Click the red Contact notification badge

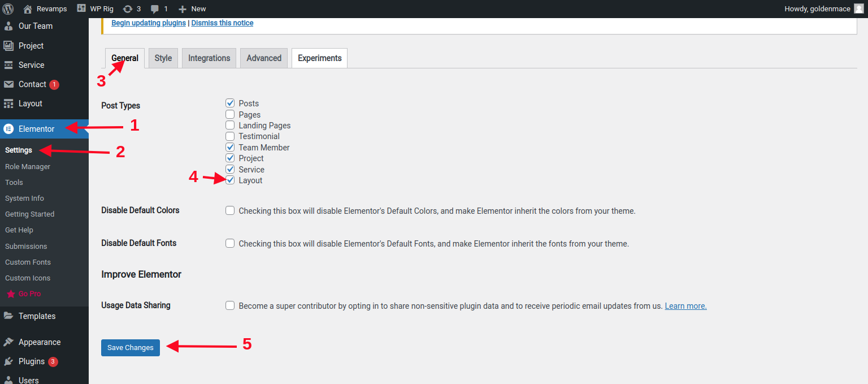tap(54, 84)
